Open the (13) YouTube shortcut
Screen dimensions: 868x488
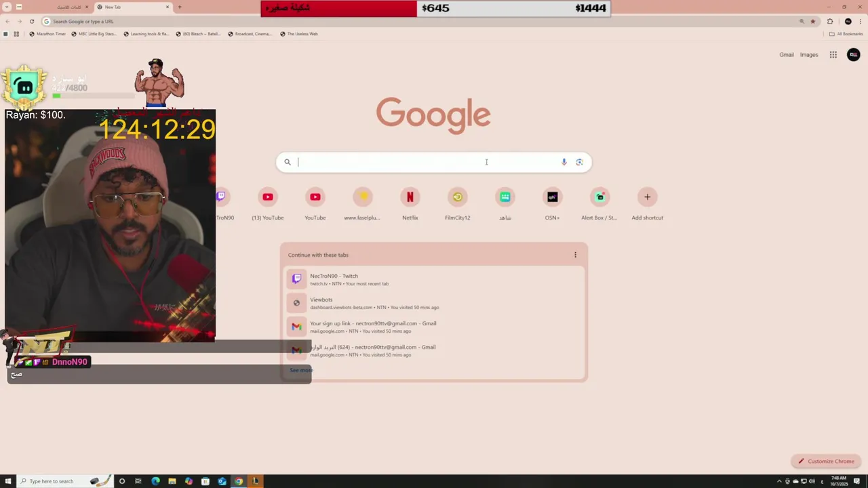[x=268, y=204]
